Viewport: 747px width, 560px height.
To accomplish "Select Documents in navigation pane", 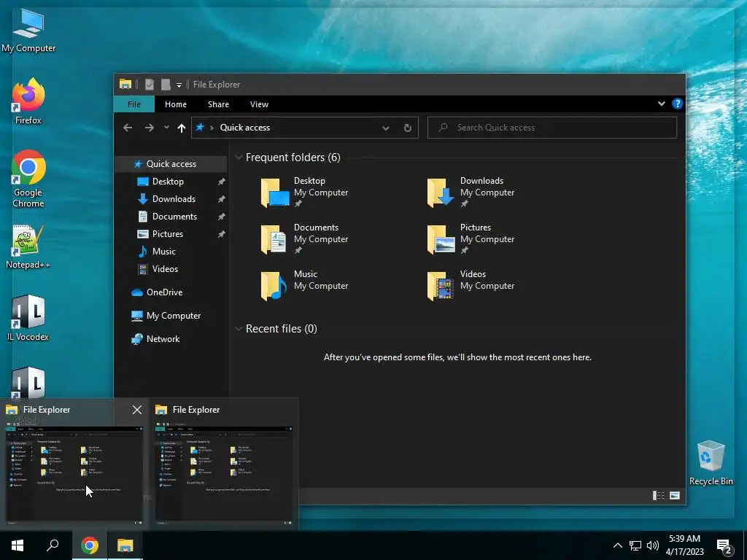I will tap(171, 217).
